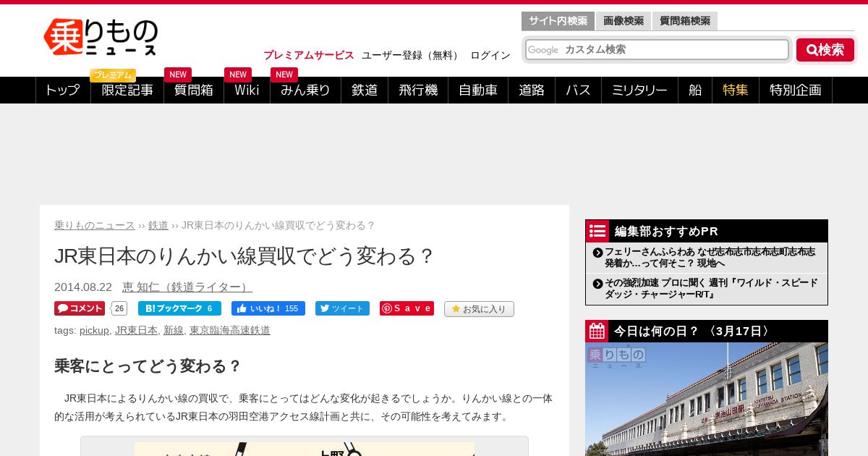The width and height of the screenshot is (868, 456).
Task: Click the ログイン link
Action: tap(490, 55)
